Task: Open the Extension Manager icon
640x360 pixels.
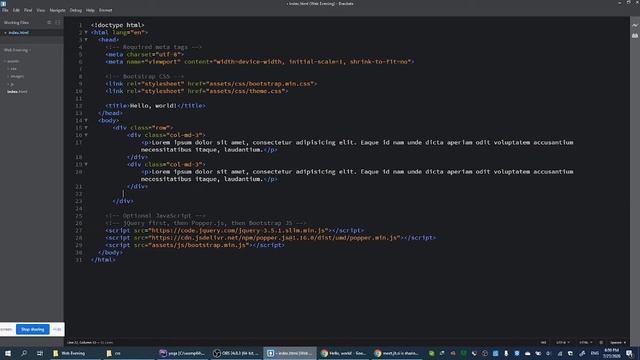Action: click(635, 36)
